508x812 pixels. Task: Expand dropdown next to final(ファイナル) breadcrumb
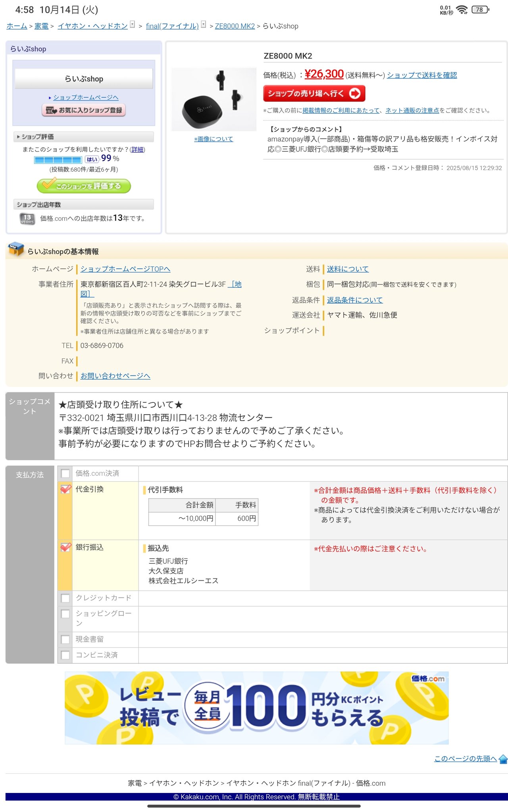203,24
